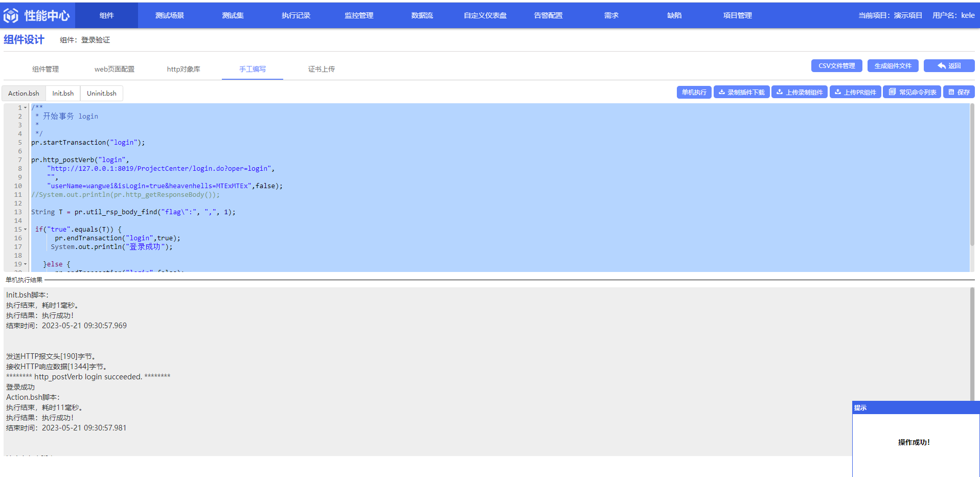Open the http对象库 tab
Viewport: 980px width, 477px height.
(184, 69)
